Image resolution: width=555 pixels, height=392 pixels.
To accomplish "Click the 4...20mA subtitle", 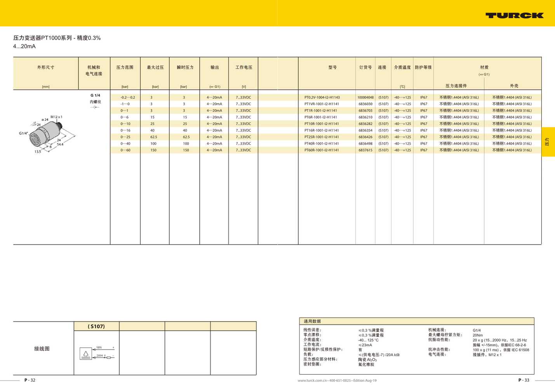I will point(24,46).
